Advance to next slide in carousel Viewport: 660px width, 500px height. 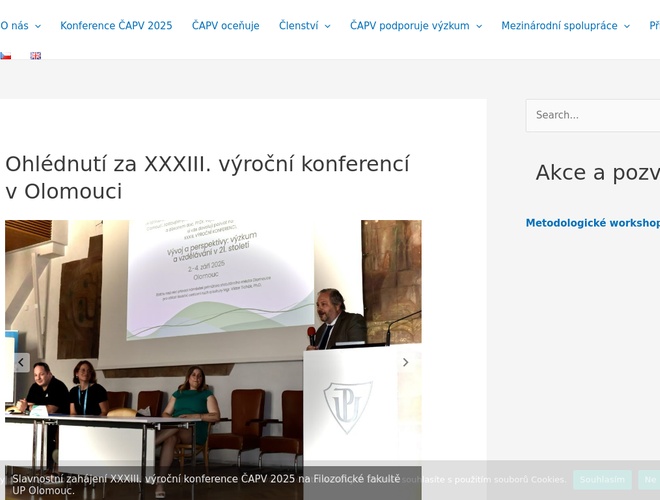coord(405,363)
